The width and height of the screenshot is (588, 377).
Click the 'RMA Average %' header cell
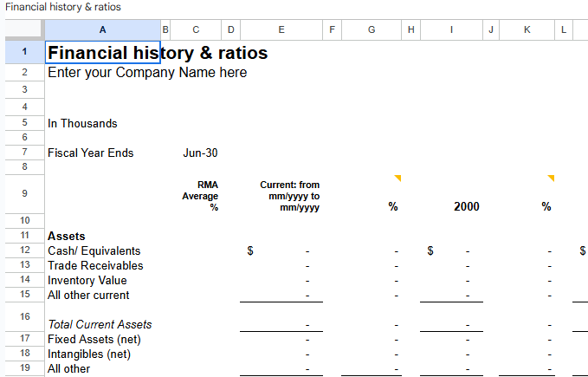click(x=200, y=196)
